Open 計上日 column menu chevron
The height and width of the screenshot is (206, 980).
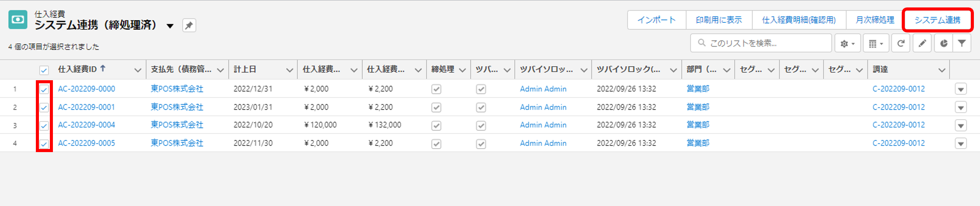click(289, 70)
